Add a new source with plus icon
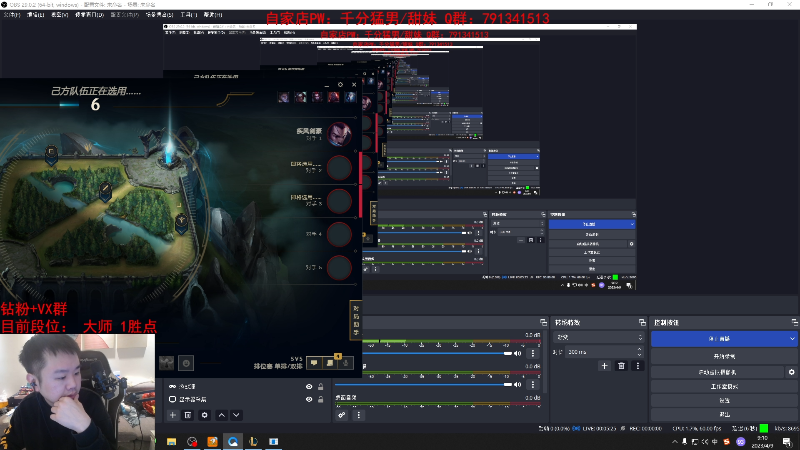This screenshot has height=450, width=800. (173, 415)
